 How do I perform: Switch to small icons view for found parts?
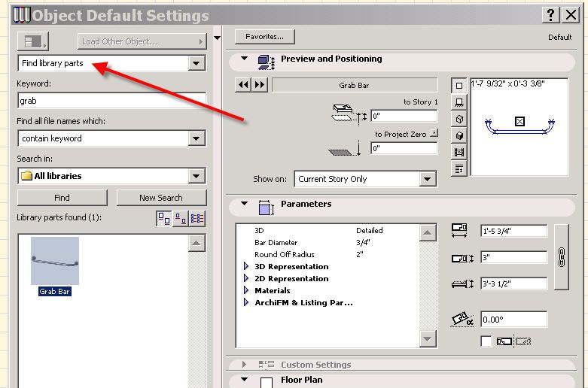181,218
